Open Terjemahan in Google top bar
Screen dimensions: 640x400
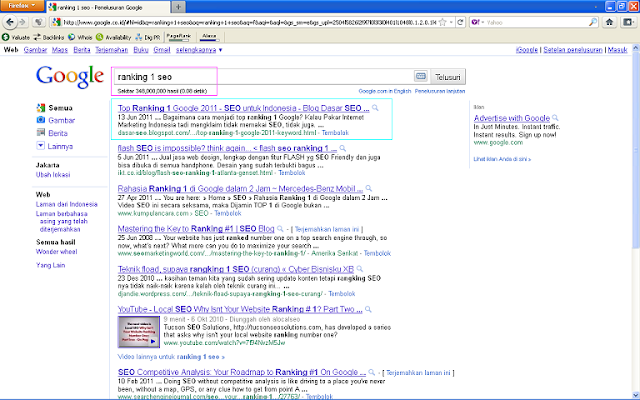tap(111, 50)
